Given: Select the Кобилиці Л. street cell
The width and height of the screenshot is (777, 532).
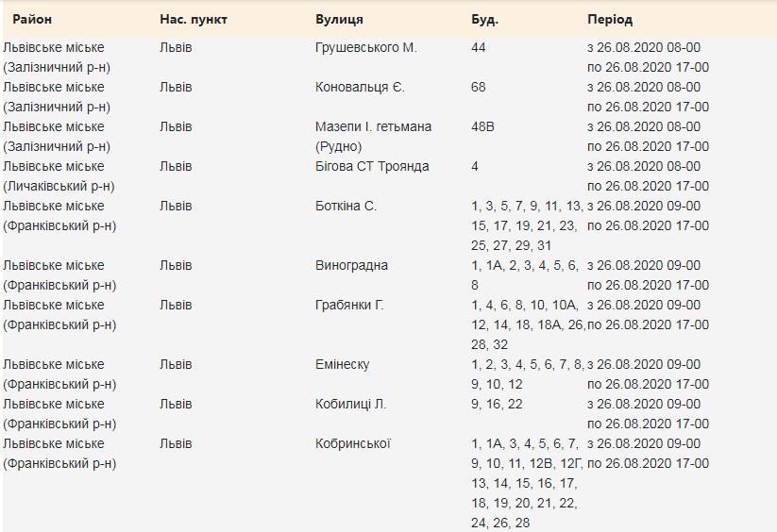Looking at the screenshot, I should [350, 404].
